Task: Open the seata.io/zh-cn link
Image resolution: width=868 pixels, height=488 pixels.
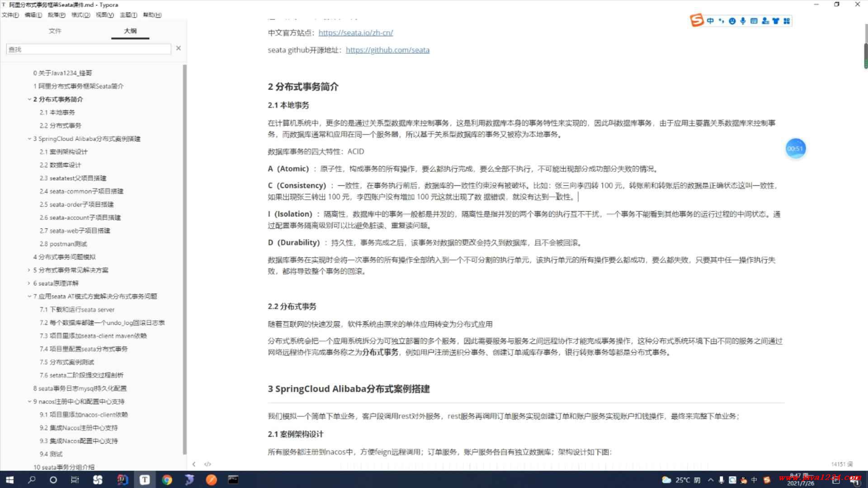Action: [356, 33]
